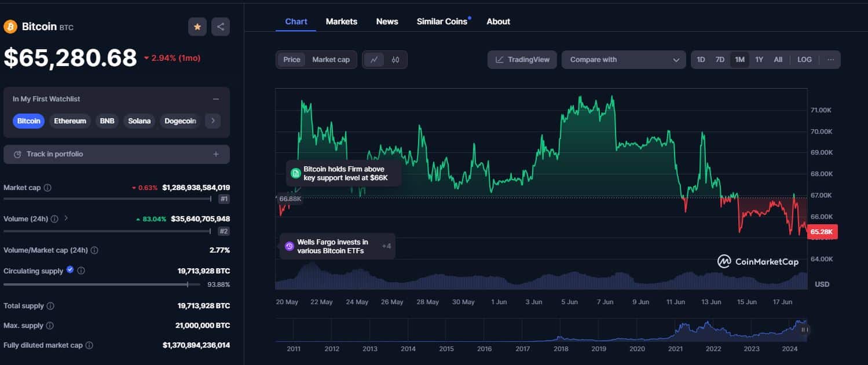This screenshot has width=868, height=365.
Task: Expand Volume (24h) details with the chevron
Action: (x=66, y=218)
